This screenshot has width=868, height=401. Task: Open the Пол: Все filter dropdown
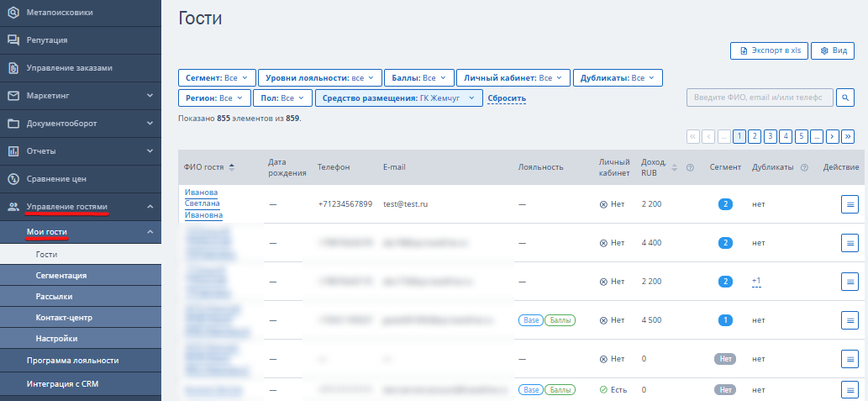(x=283, y=98)
